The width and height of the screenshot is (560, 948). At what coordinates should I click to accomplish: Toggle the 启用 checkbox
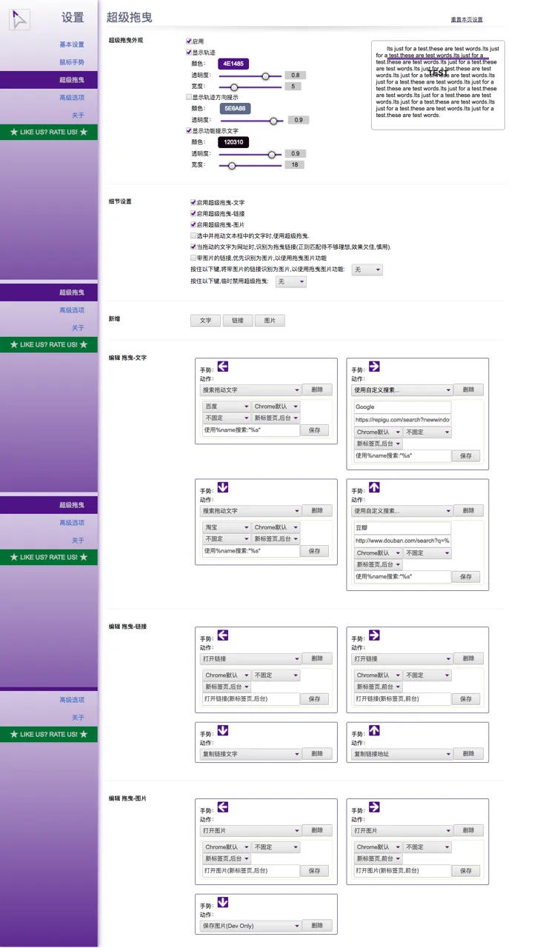(x=189, y=41)
